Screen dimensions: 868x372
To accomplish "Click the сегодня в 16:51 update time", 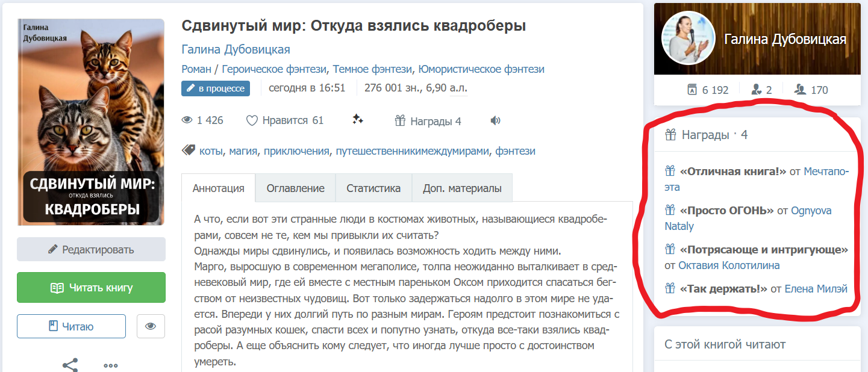I will pyautogui.click(x=307, y=88).
